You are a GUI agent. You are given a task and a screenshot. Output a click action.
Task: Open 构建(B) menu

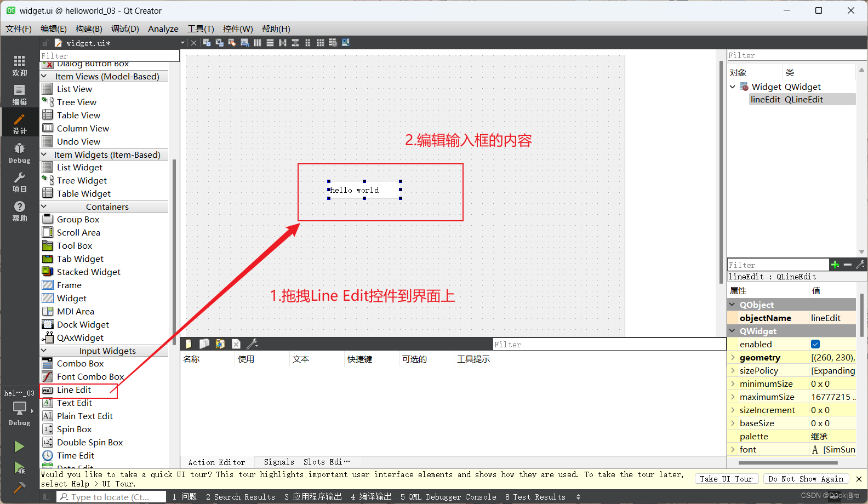89,28
